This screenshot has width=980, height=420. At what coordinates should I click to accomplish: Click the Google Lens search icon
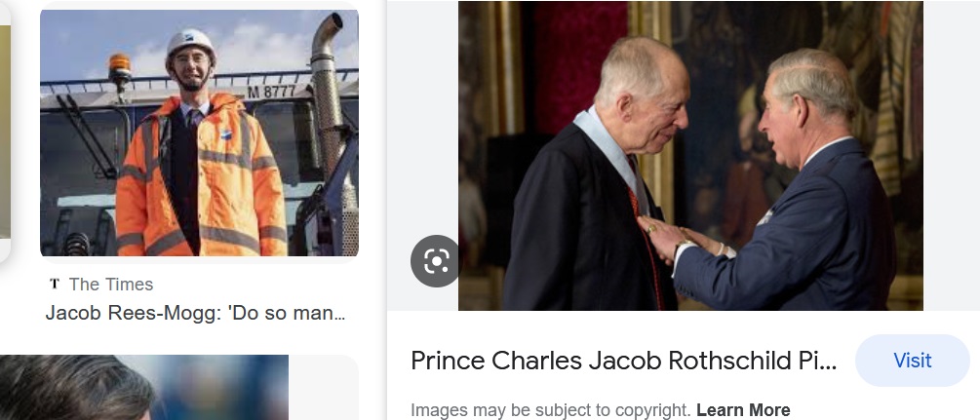click(436, 261)
